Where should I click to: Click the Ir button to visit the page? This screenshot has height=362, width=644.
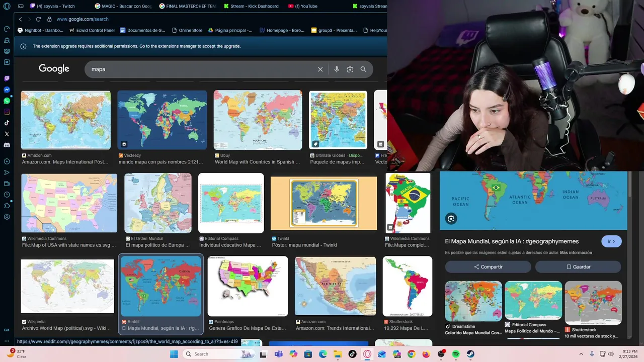[611, 241]
